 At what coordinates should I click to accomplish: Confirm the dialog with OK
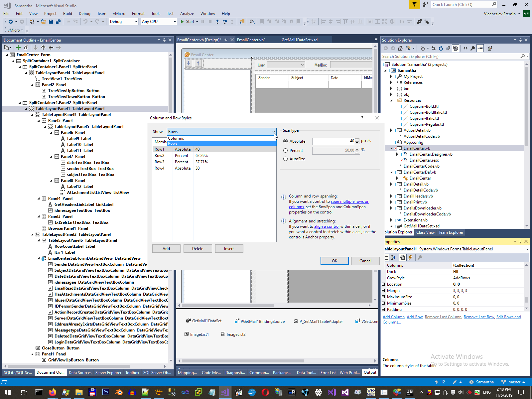[x=334, y=261]
